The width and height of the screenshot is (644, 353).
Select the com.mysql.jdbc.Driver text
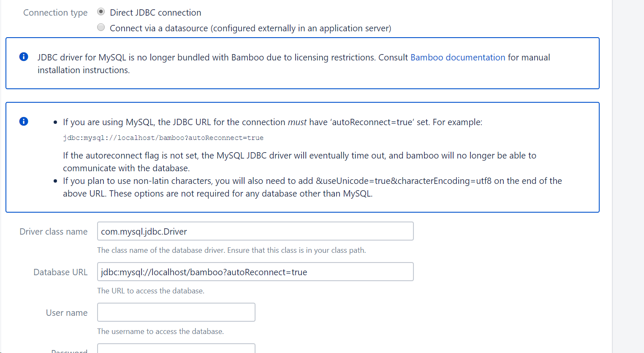pos(143,231)
